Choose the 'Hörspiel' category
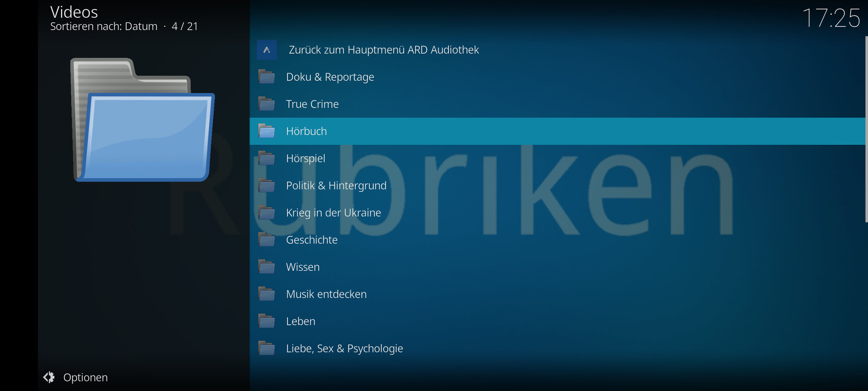The image size is (868, 391). pos(557,158)
